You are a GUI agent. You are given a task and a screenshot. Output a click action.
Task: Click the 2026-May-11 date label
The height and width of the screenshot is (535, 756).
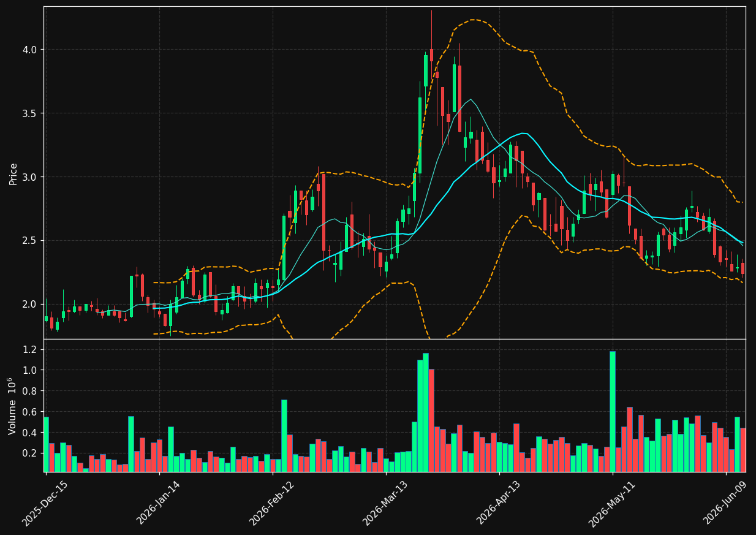(x=612, y=503)
